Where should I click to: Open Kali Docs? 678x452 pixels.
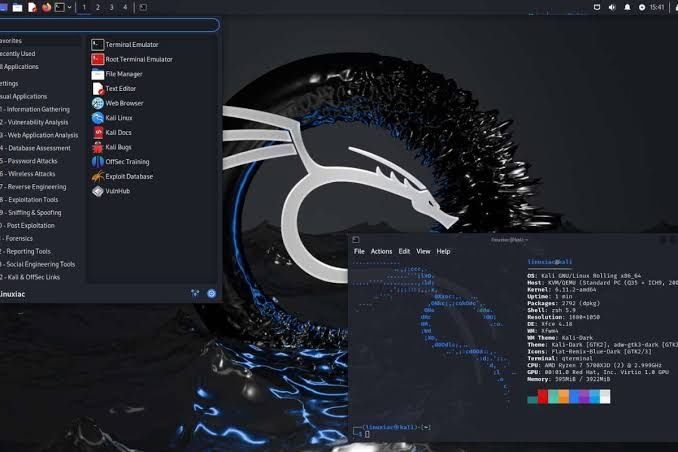pyautogui.click(x=112, y=133)
